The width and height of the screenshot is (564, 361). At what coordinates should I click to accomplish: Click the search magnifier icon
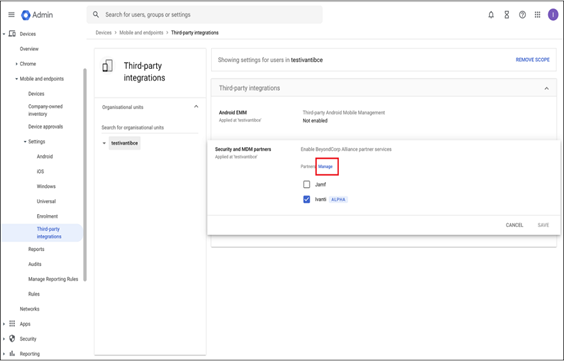pos(96,15)
